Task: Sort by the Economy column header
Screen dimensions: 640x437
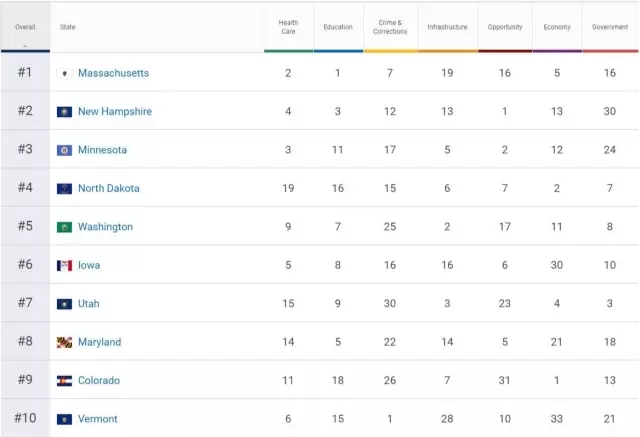Action: point(557,27)
